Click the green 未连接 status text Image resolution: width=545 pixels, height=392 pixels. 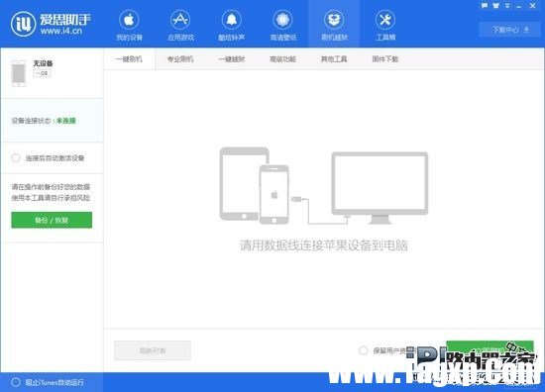click(66, 121)
